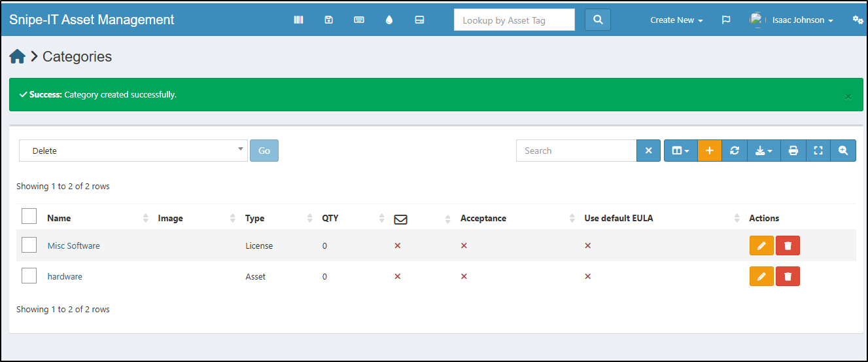Expand the columns visibility dropdown
Screen dimensions: 868x362
[x=680, y=151]
